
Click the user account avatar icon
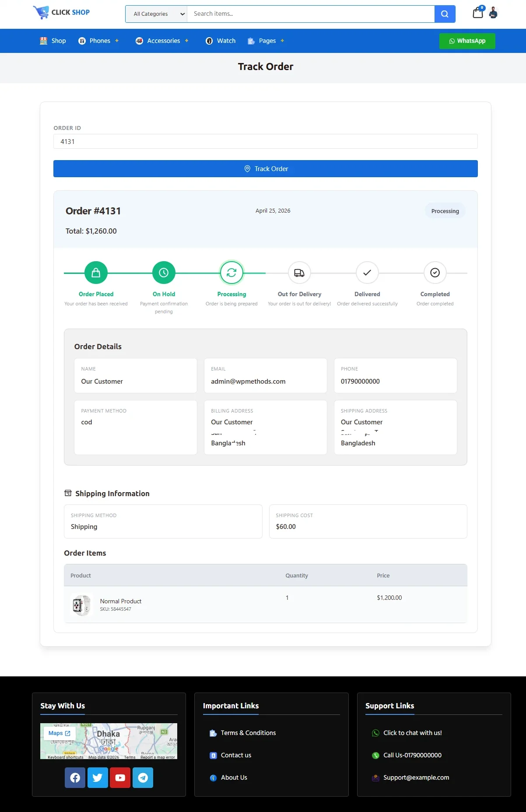(493, 13)
